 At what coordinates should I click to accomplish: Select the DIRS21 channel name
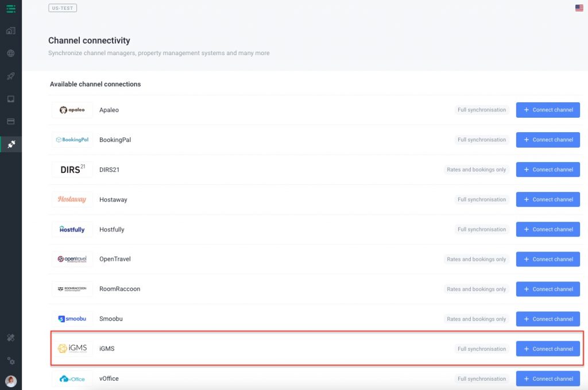coord(109,169)
